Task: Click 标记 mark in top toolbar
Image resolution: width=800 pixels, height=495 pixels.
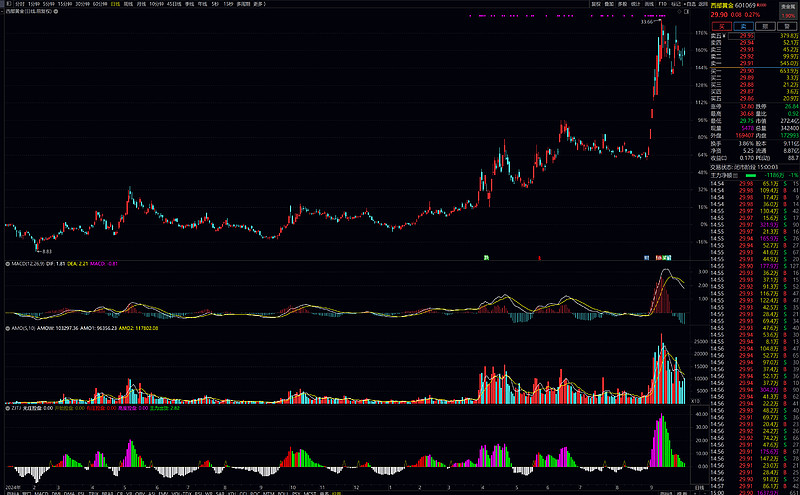Action: point(674,4)
